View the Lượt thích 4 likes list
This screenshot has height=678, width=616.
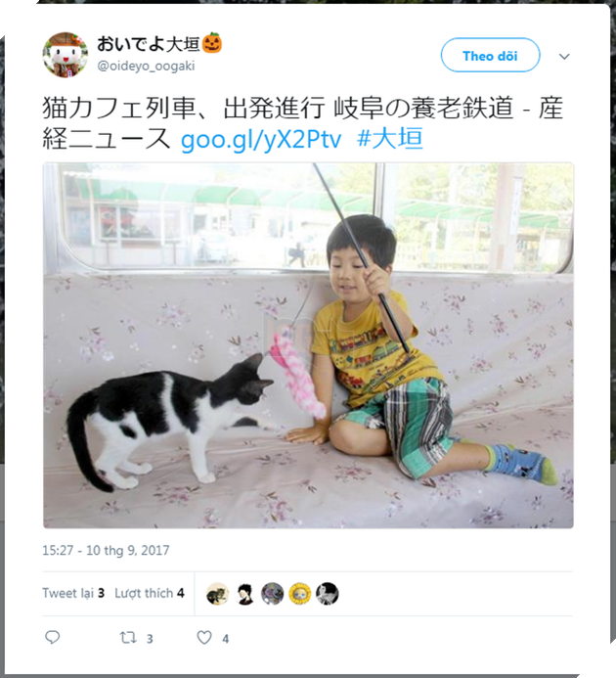click(x=150, y=593)
